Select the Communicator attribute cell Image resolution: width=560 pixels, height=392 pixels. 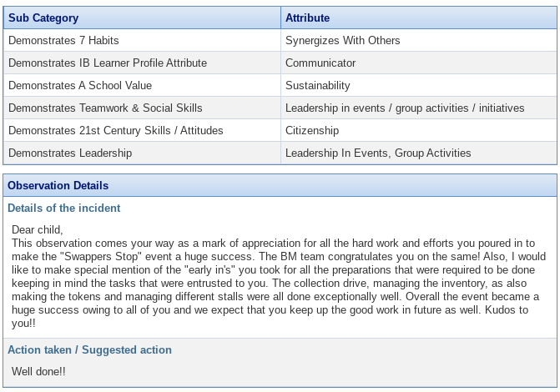(419, 63)
